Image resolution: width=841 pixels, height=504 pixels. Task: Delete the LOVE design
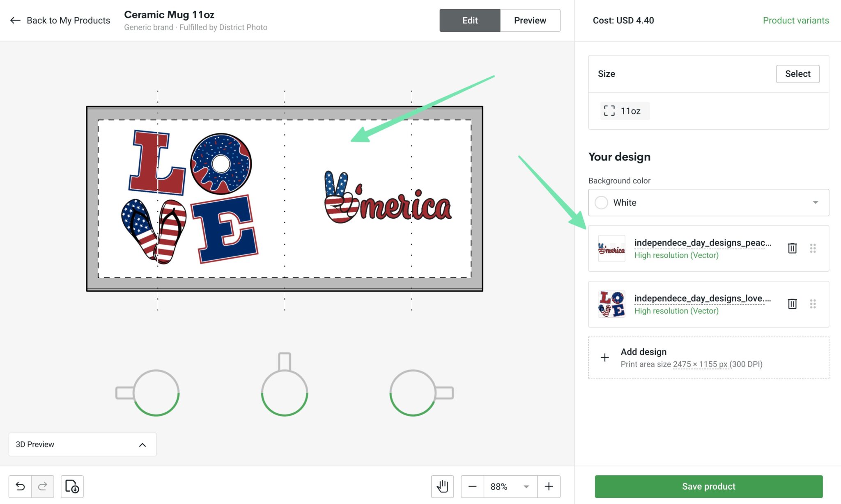[x=792, y=304]
